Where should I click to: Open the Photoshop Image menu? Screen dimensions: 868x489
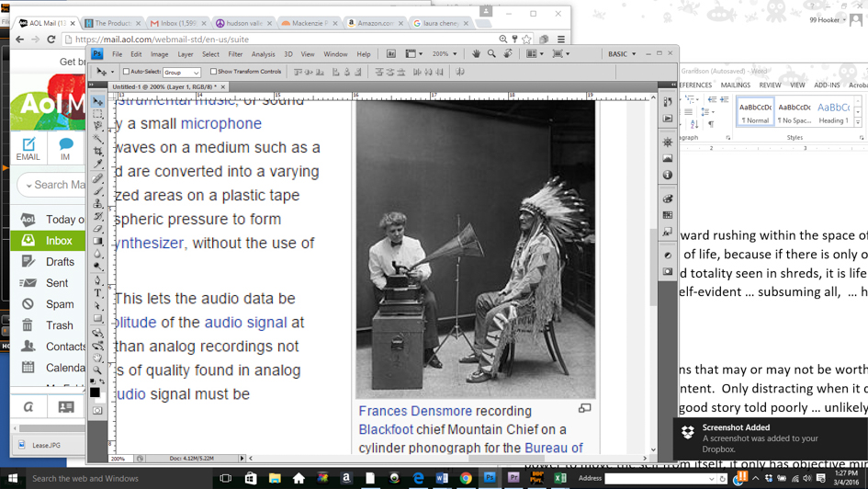coord(160,54)
